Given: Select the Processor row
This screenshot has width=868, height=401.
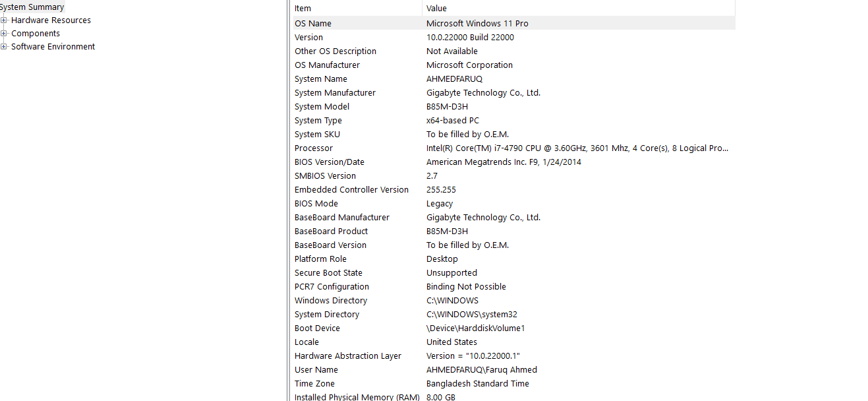Looking at the screenshot, I should tap(513, 148).
